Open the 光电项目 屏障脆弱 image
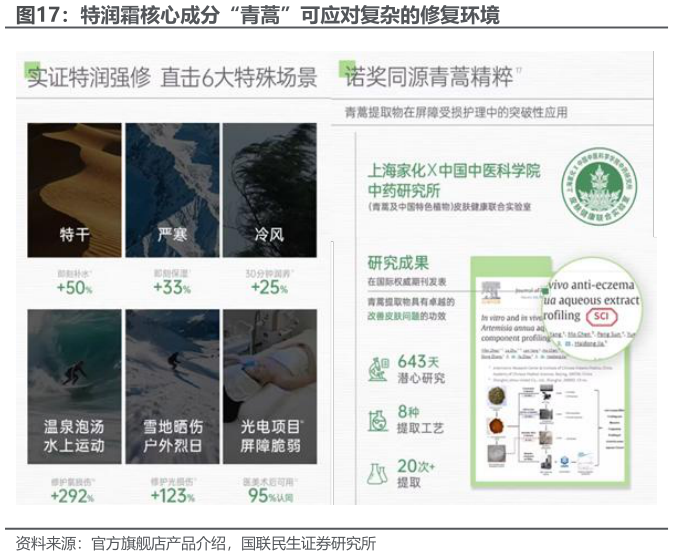The width and height of the screenshot is (674, 556). pos(270,387)
